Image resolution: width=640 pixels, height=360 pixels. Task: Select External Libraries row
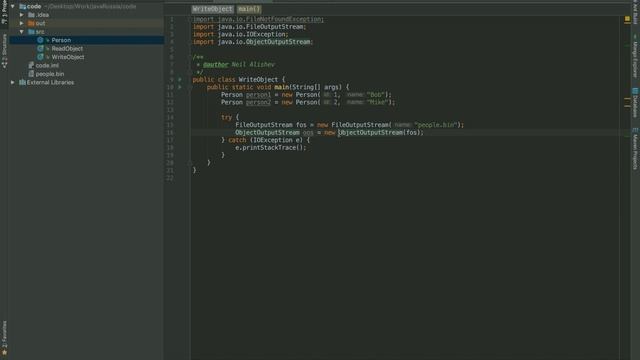click(87, 82)
